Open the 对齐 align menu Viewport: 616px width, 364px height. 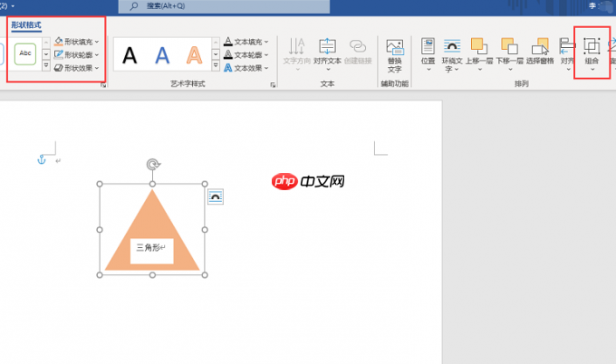click(566, 54)
